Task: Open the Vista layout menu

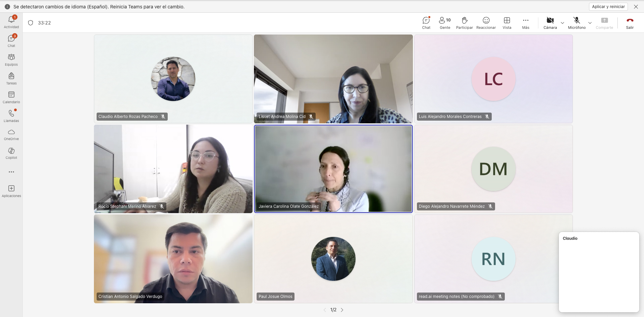Action: click(507, 23)
